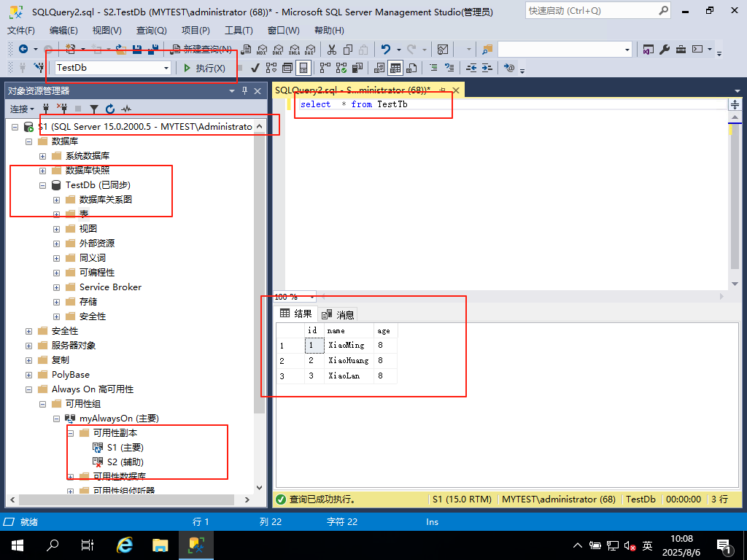Click the DMX query icon

coord(278,50)
